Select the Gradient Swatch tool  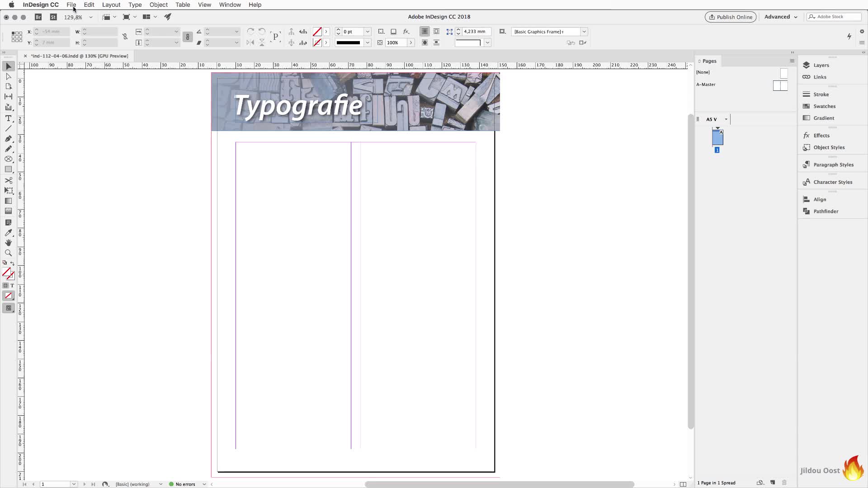tap(8, 201)
